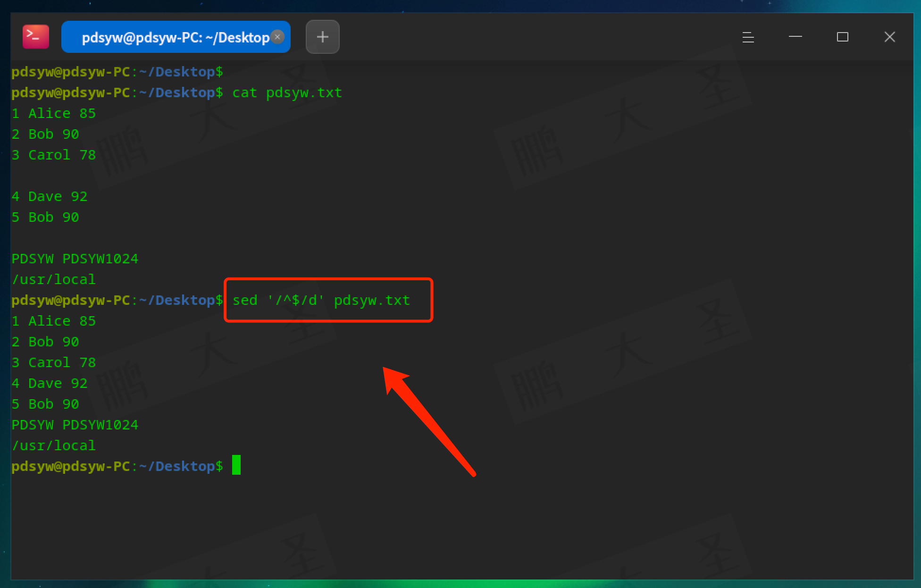The image size is (921, 588).
Task: Click the last '/usr/local' output line
Action: coord(54,445)
